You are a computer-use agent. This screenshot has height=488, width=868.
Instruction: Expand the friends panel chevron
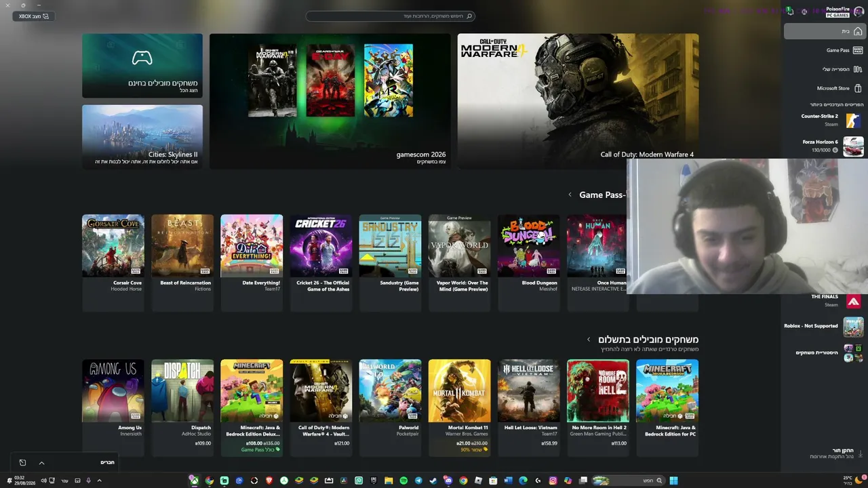(x=41, y=463)
